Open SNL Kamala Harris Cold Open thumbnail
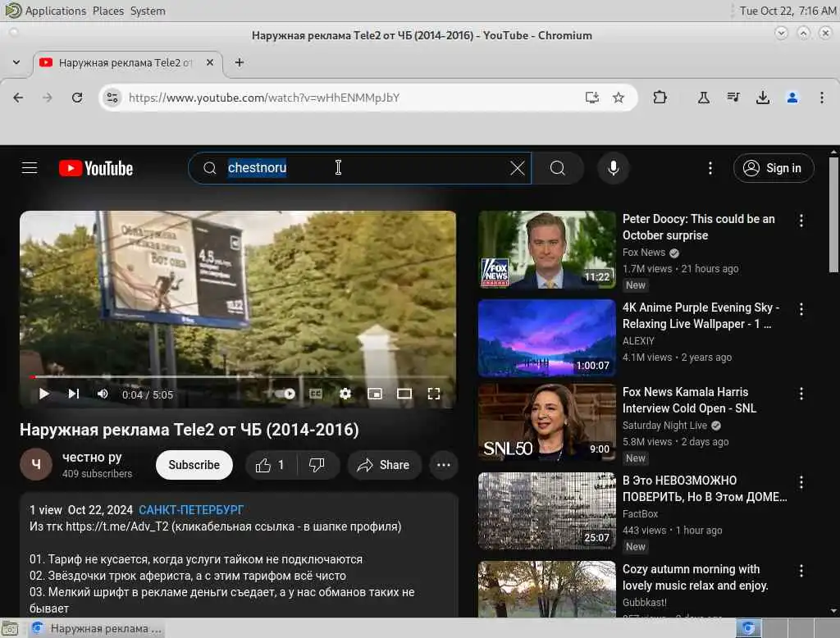Screen dimensions: 840x638 click(547, 422)
